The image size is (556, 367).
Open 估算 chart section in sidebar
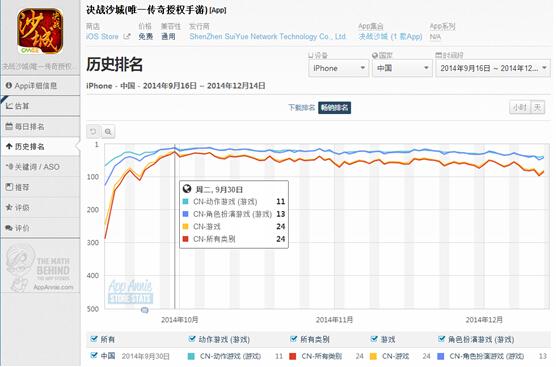(40, 106)
